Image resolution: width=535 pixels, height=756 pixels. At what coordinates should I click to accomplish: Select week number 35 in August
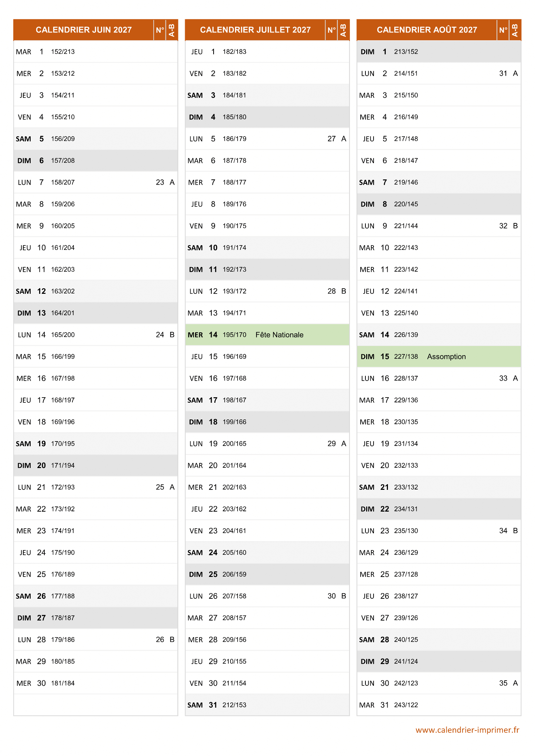pos(503,683)
